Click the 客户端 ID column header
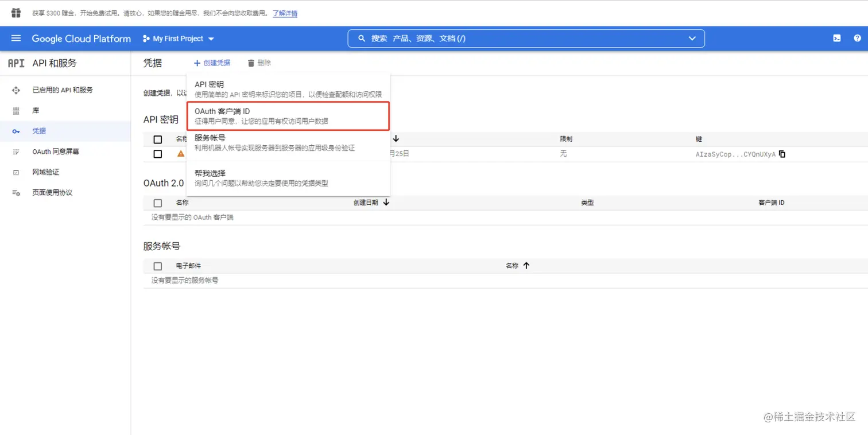This screenshot has width=868, height=435. click(x=772, y=203)
